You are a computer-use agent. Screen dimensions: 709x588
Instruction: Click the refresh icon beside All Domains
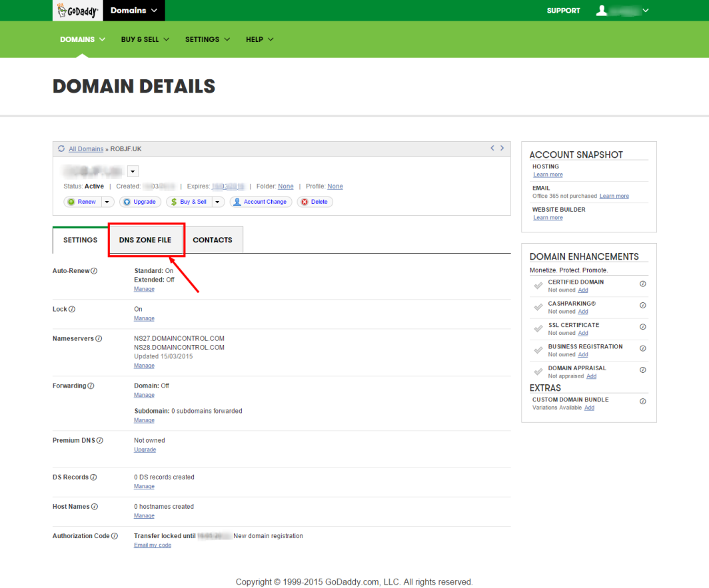pyautogui.click(x=61, y=148)
